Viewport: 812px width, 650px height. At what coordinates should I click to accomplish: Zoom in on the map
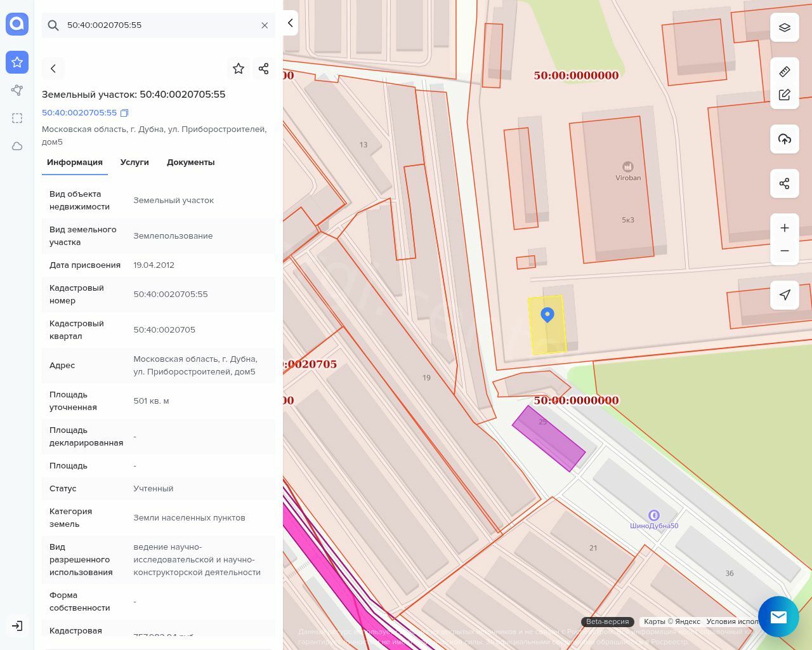coord(785,228)
